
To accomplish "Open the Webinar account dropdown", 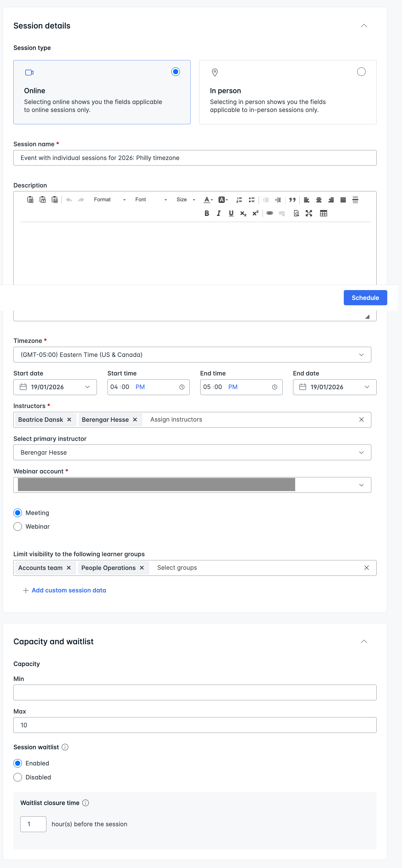I will click(192, 485).
